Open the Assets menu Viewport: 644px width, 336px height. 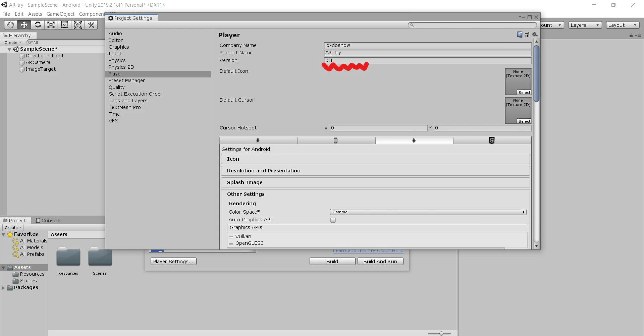[x=35, y=14]
